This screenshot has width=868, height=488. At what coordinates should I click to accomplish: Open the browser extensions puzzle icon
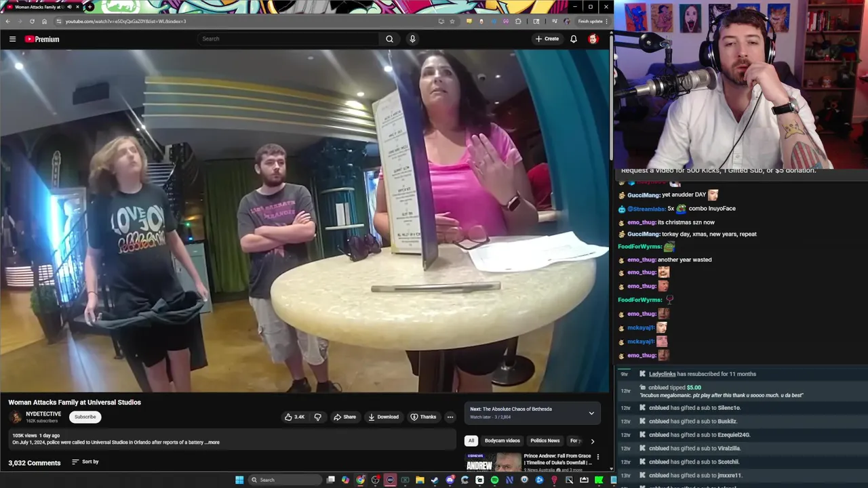(x=519, y=21)
